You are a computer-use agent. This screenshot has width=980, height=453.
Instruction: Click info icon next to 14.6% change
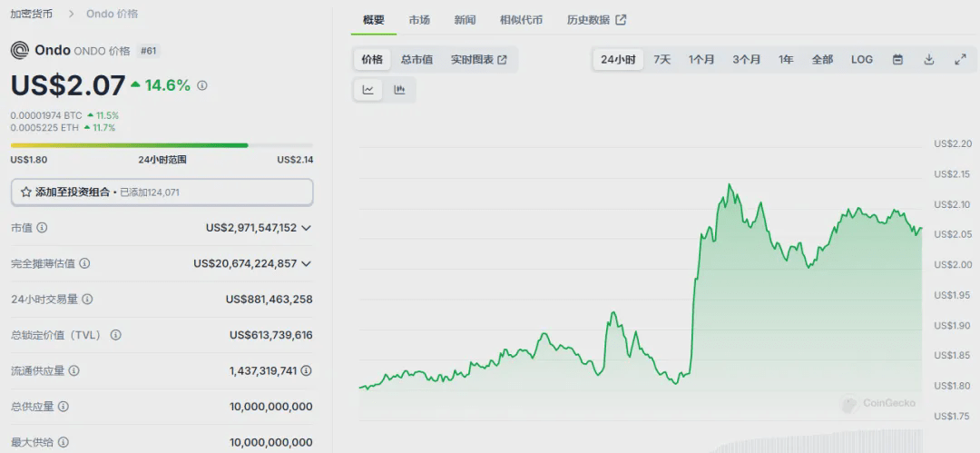pos(201,85)
